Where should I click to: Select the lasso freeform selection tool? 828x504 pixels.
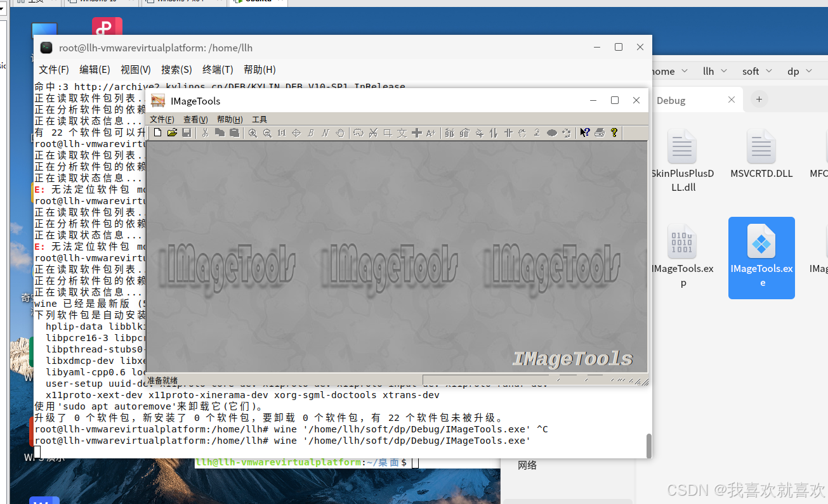[358, 133]
